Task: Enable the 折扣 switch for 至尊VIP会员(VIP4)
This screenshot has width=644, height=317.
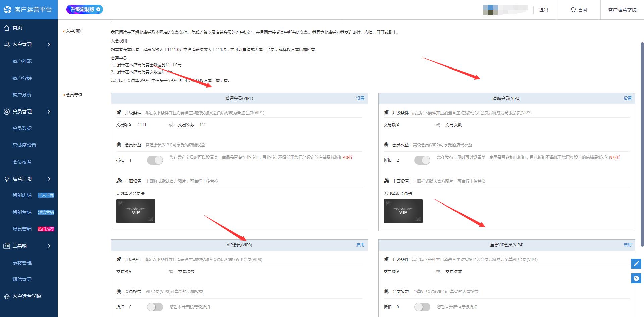Action: point(422,307)
